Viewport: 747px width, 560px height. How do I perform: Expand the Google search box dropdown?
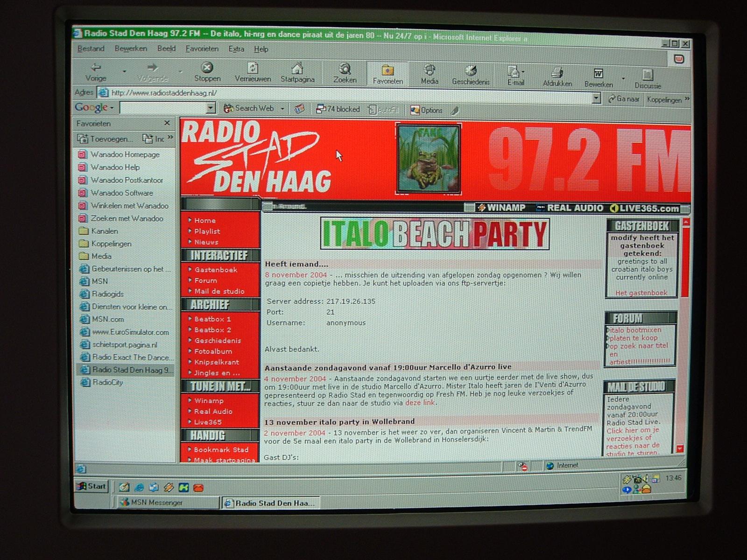point(211,108)
